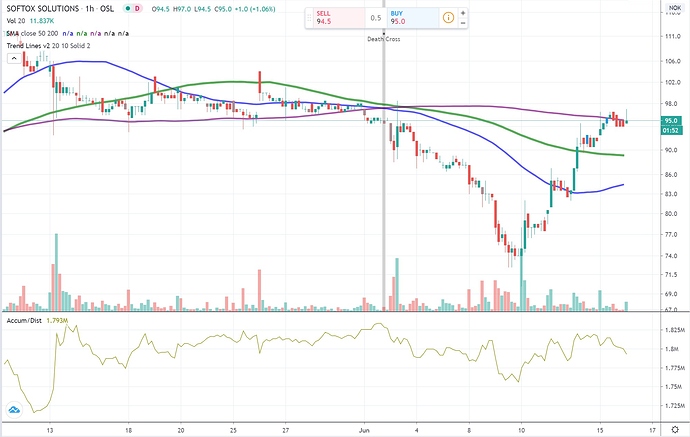The image size is (690, 437).
Task: Click the 0.5 spread value
Action: tap(376, 18)
